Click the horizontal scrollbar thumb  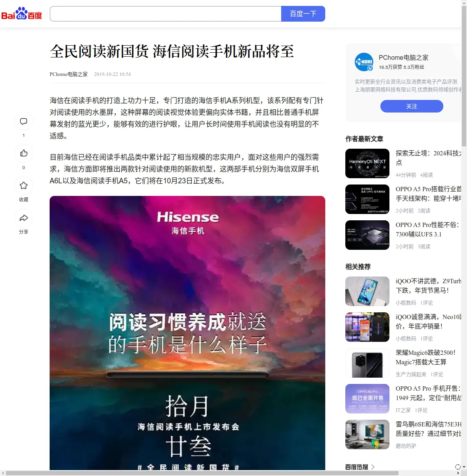tap(202, 473)
